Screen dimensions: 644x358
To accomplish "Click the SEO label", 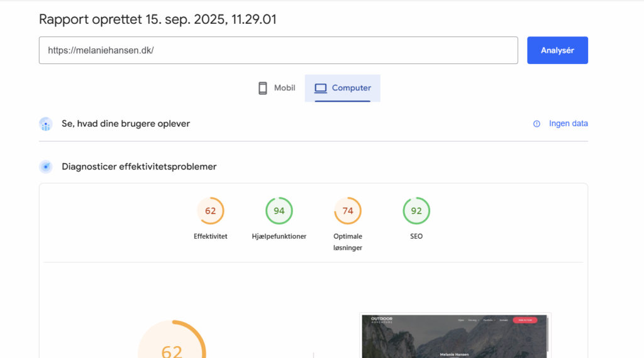I will (416, 236).
